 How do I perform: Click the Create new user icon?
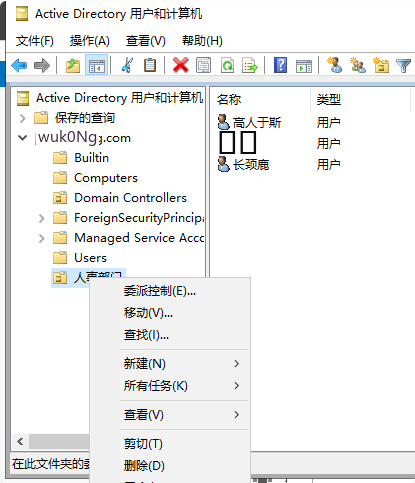(335, 65)
